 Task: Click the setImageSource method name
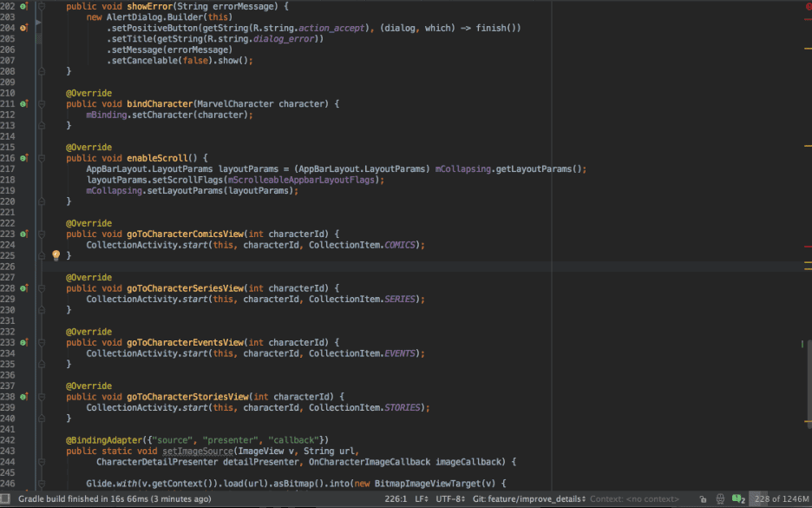(x=198, y=452)
